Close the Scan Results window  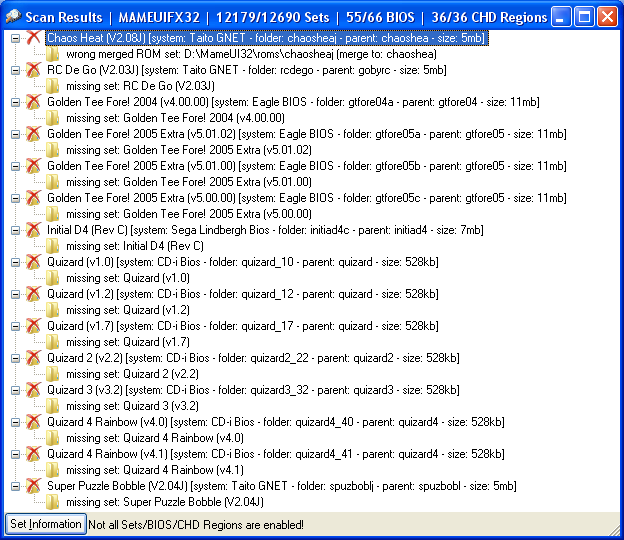pos(607,17)
